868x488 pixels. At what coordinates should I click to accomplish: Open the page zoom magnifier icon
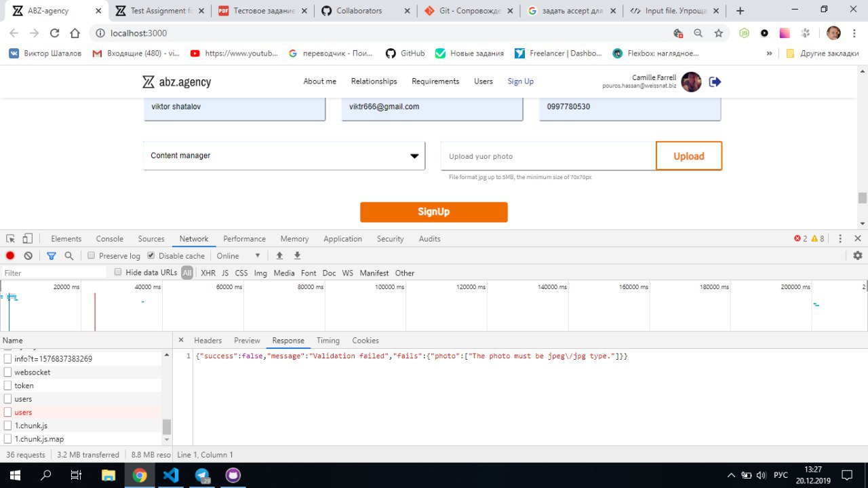pos(698,33)
